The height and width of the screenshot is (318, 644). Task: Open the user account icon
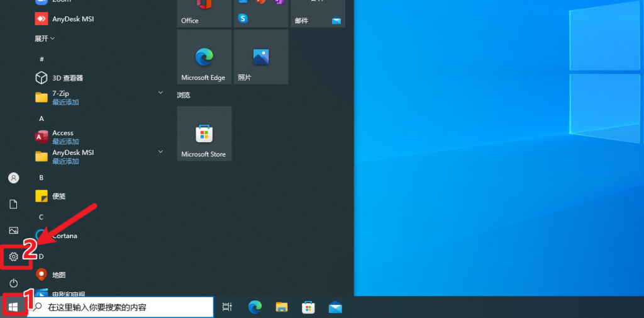13,178
